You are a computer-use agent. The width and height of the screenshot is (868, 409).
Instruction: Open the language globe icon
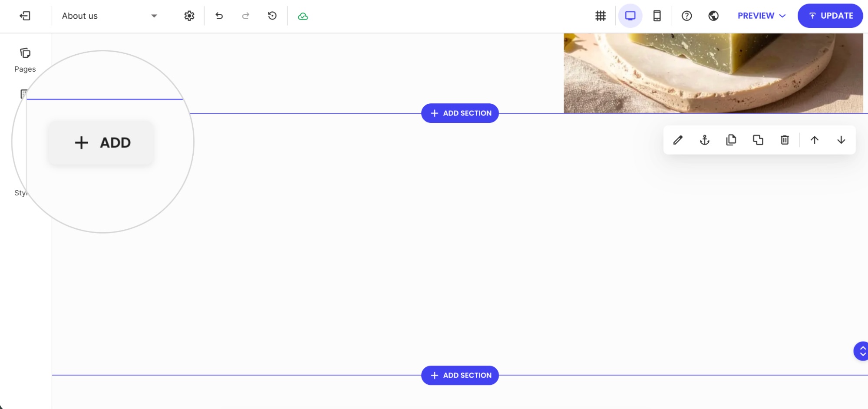(713, 16)
